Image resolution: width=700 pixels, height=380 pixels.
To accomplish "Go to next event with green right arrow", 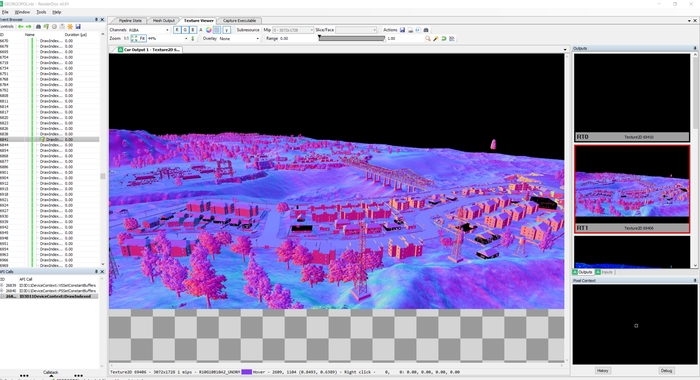I will [x=29, y=27].
